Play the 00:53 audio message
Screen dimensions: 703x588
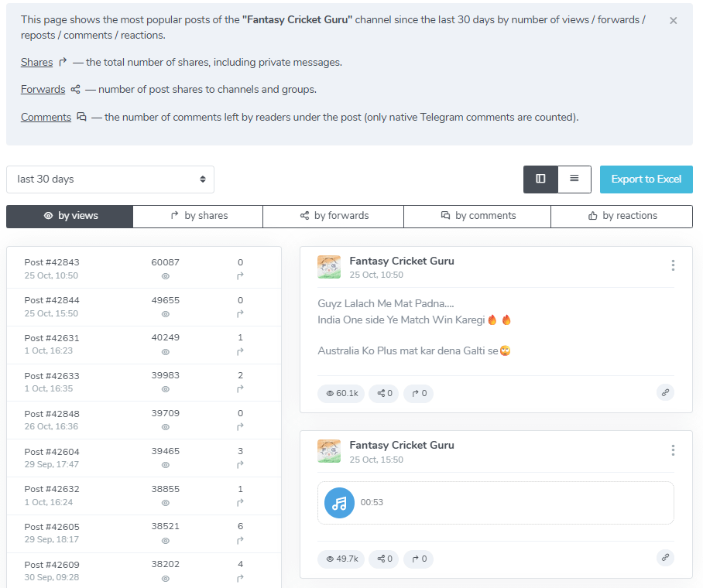pyautogui.click(x=339, y=503)
